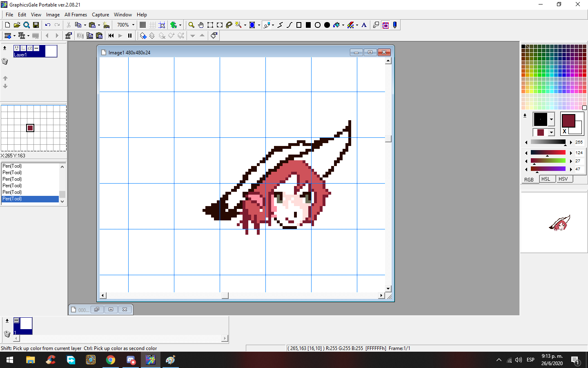Select the Filled Ellipse tool
Screen dimensions: 588x368
click(x=327, y=25)
